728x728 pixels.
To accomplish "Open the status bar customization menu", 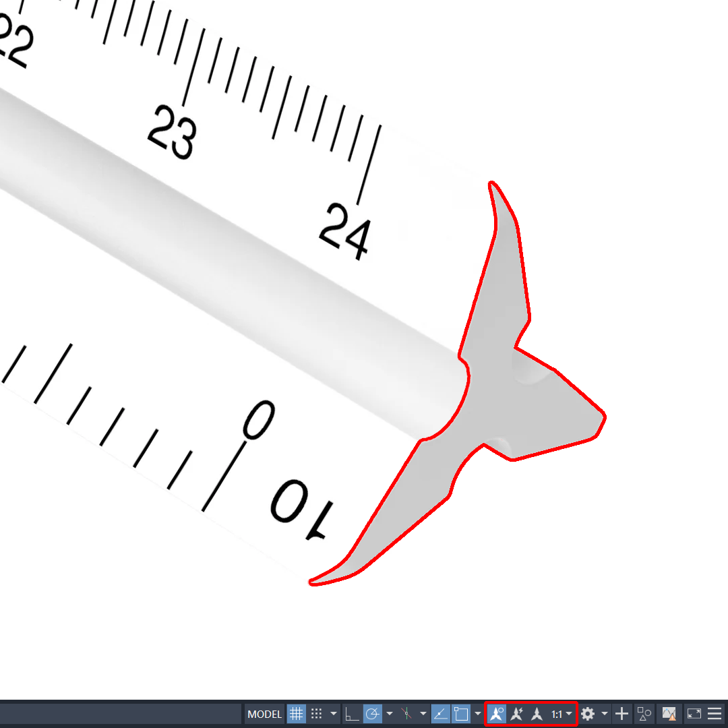I will click(715, 714).
